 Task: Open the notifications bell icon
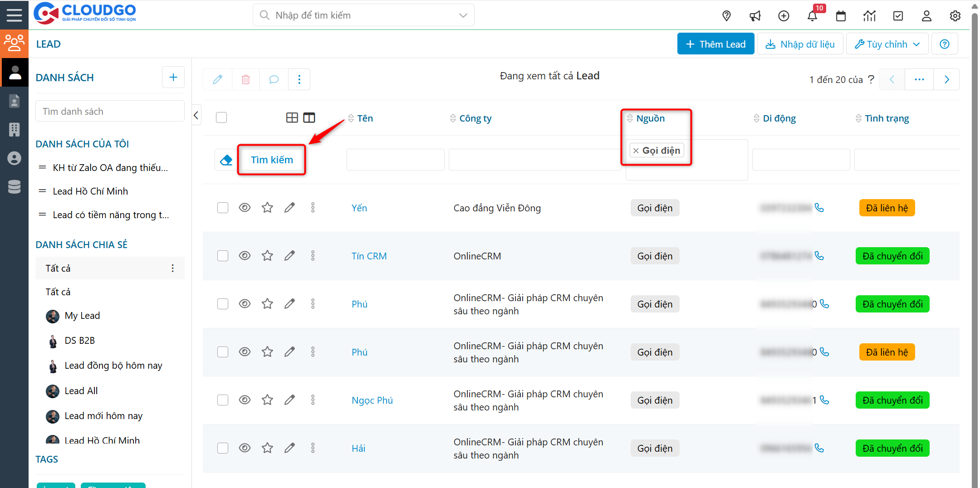[812, 16]
